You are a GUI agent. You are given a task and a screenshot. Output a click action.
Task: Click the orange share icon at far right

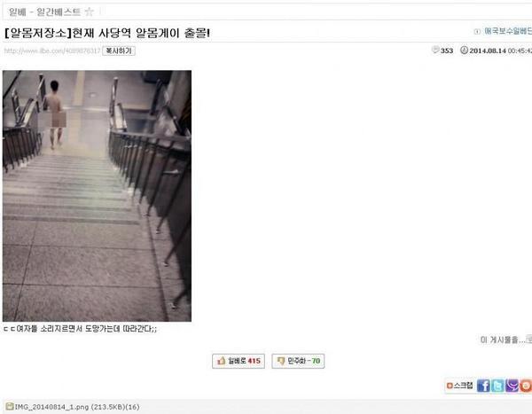coord(526,386)
